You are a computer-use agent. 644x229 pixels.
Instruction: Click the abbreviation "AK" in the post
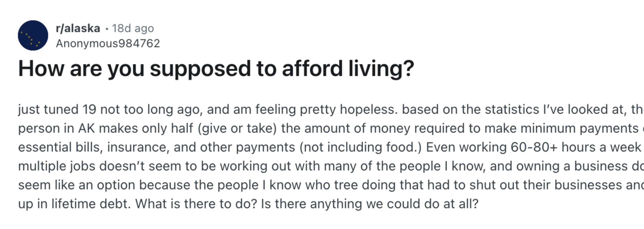coord(86,128)
